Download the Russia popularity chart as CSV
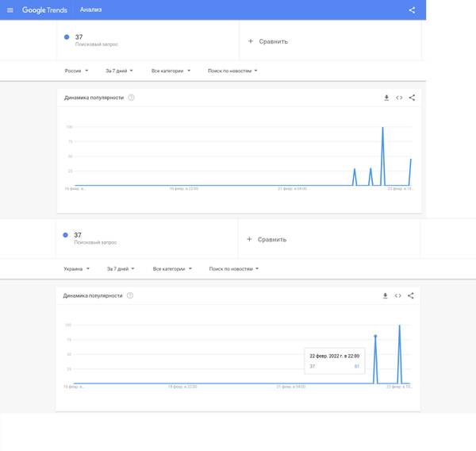 click(x=386, y=98)
